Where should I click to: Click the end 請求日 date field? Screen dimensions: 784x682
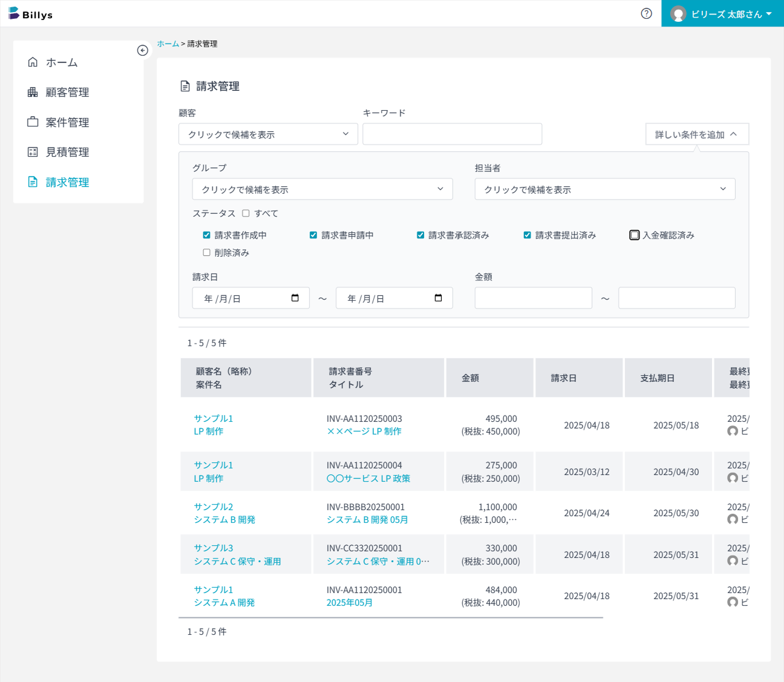[x=394, y=298]
